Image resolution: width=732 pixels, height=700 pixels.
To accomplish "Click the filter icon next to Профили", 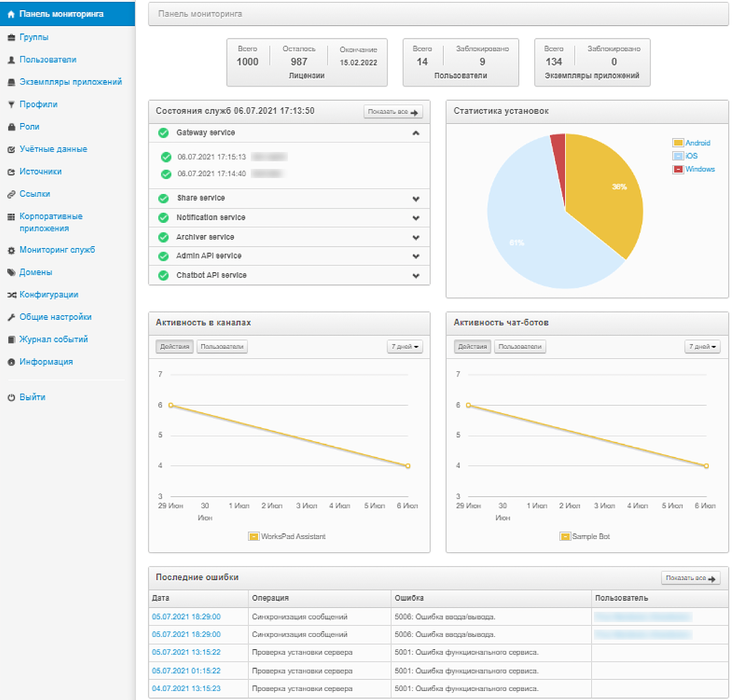I will tap(11, 105).
